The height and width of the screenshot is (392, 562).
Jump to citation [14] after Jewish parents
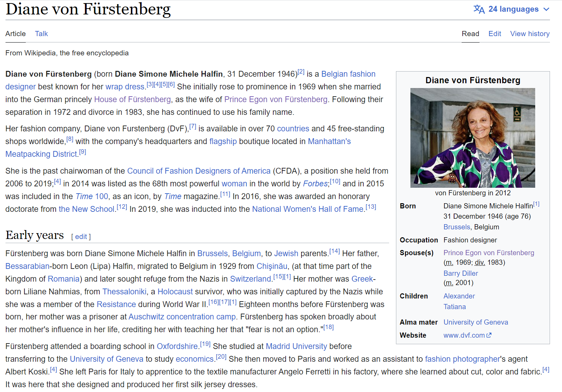[335, 251]
